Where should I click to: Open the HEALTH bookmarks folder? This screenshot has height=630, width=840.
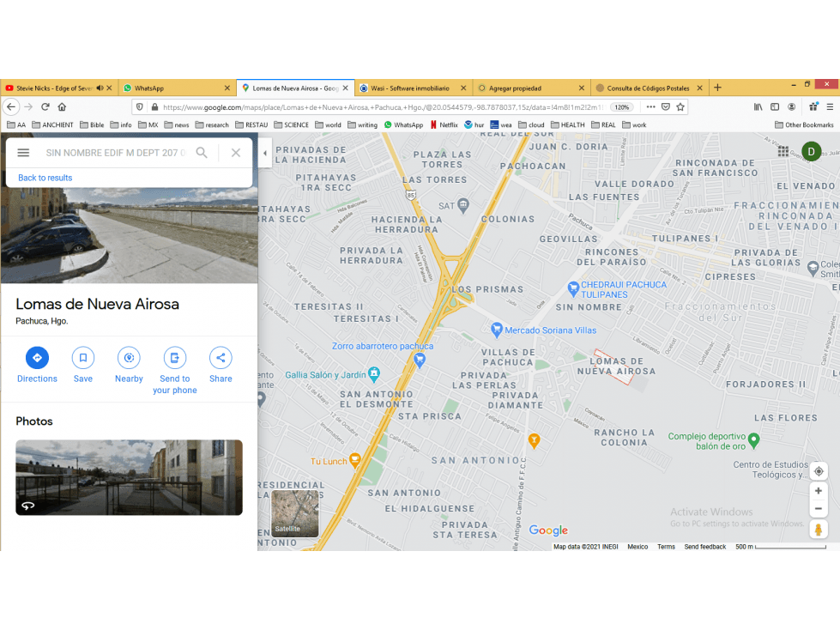click(568, 124)
